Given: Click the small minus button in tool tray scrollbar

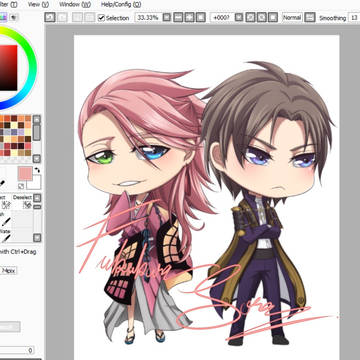Looking at the screenshot, I should 37,207.
